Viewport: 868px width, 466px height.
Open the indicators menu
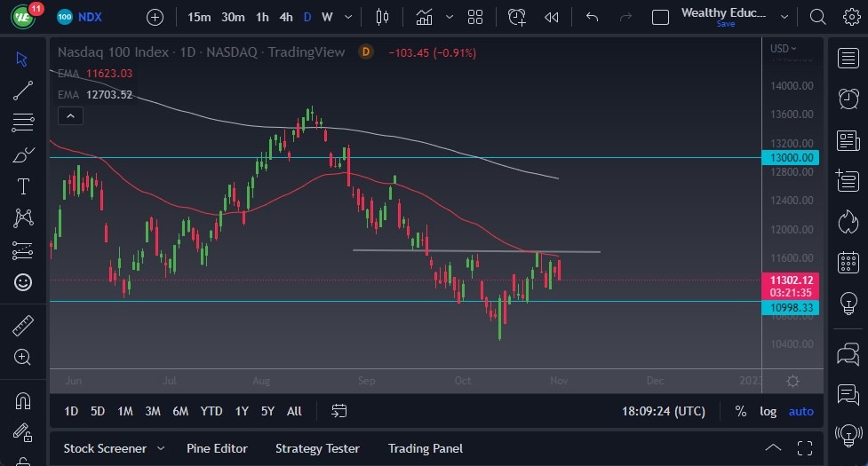point(424,17)
